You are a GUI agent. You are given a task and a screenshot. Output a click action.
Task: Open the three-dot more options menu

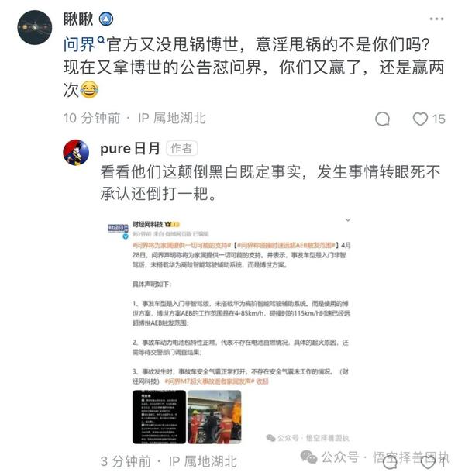click(x=436, y=19)
